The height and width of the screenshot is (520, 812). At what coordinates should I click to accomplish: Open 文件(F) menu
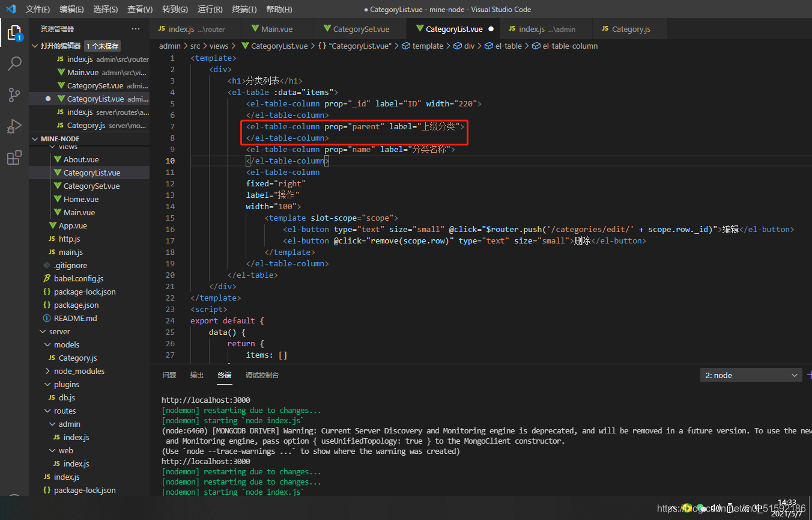(38, 10)
